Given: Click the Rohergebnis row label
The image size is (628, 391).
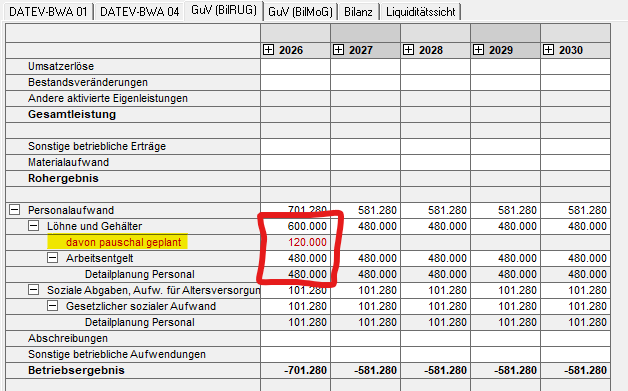Looking at the screenshot, I should (x=63, y=178).
